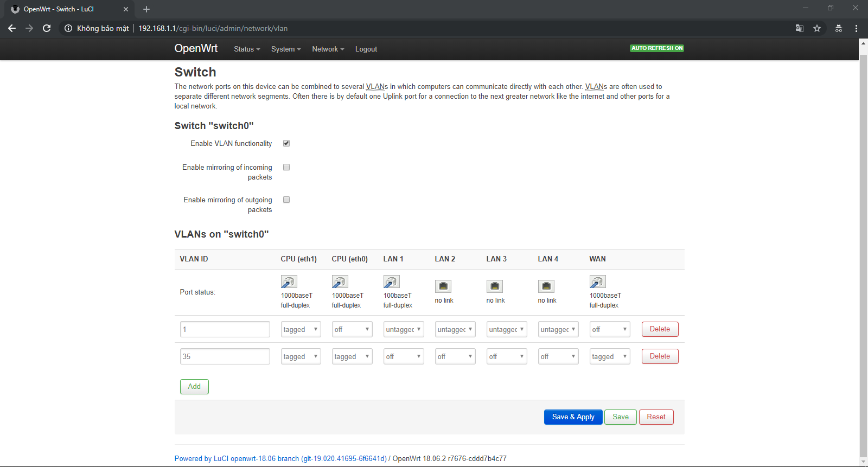The image size is (868, 467).
Task: Open VLAN 35 CPU (eth0) tagged dropdown
Action: (x=352, y=356)
